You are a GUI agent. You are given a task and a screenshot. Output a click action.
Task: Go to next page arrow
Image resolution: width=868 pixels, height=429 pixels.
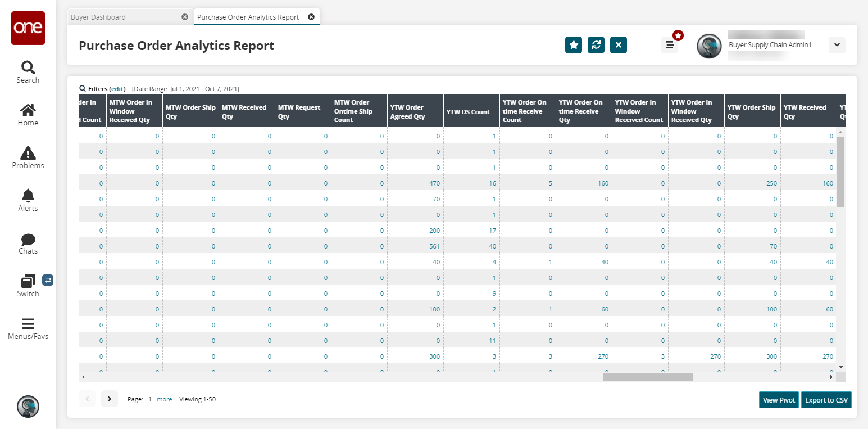110,399
